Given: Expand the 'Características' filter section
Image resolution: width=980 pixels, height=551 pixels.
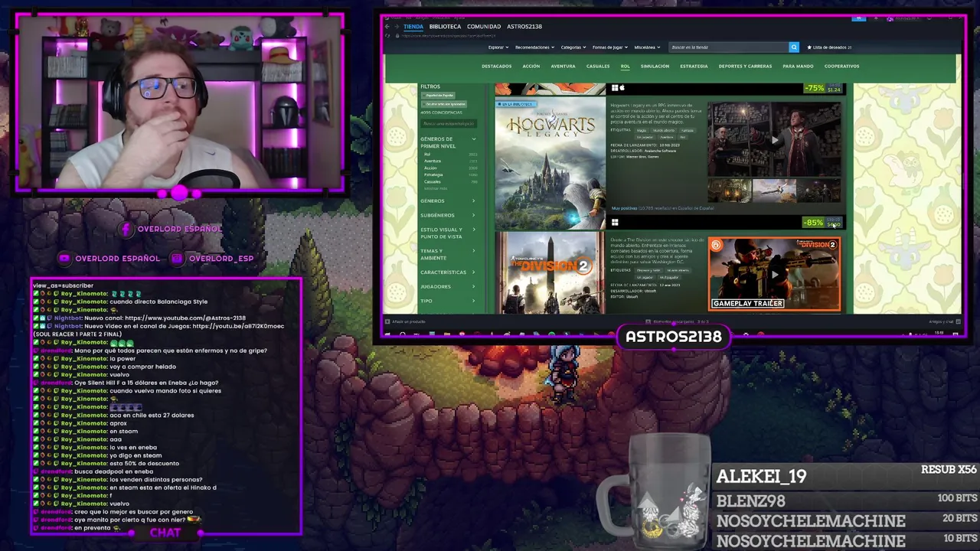Looking at the screenshot, I should (x=448, y=272).
